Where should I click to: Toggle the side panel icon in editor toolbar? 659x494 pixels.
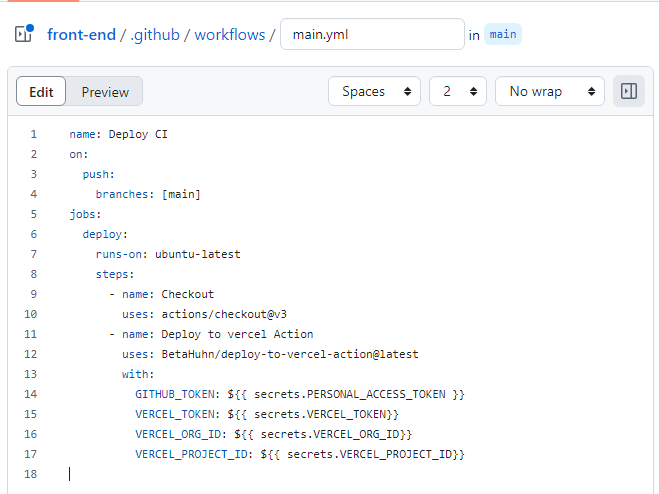click(629, 91)
